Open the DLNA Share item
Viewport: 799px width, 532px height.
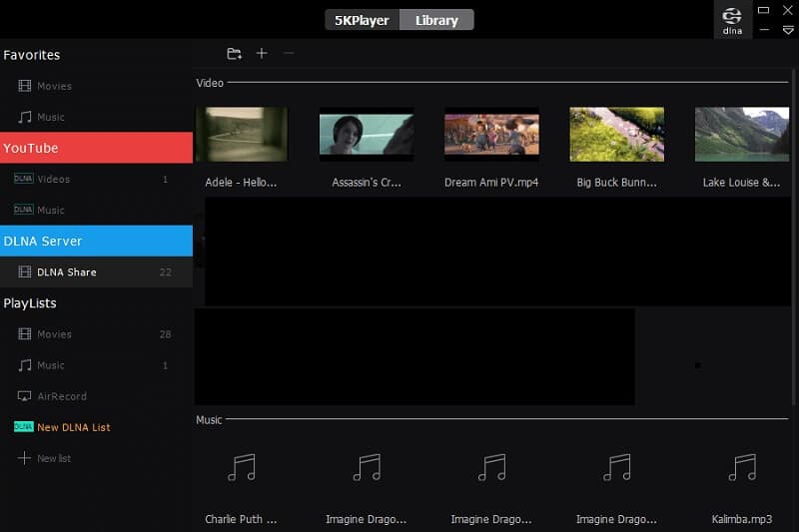coord(96,271)
